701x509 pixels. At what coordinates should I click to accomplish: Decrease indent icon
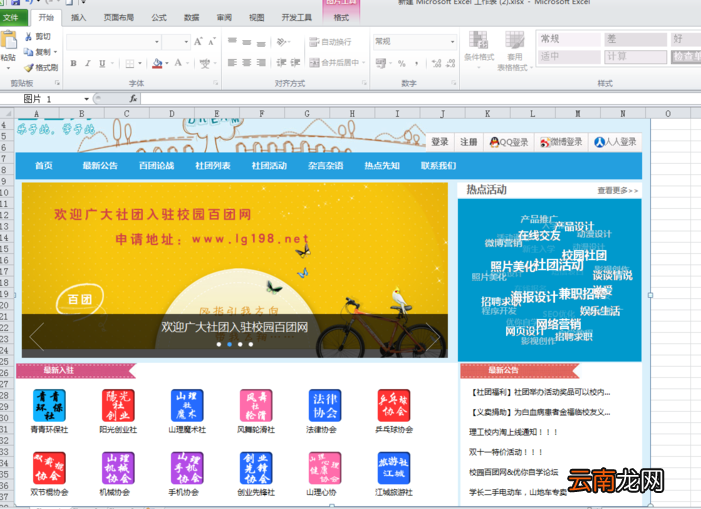(x=281, y=63)
